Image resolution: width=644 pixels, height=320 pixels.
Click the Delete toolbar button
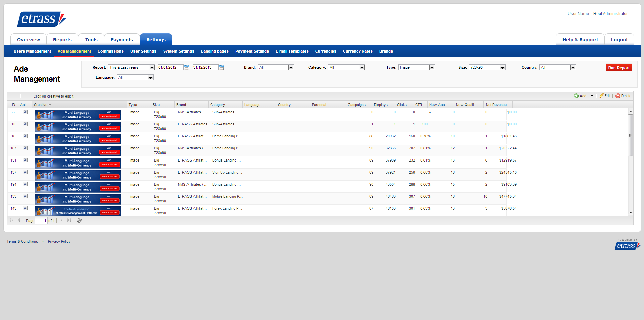(x=623, y=96)
